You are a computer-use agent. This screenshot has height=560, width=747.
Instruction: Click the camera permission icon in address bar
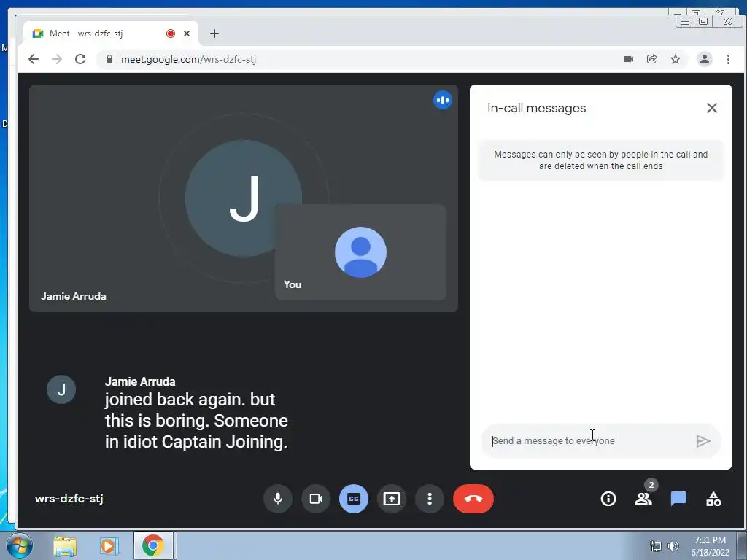(x=629, y=59)
